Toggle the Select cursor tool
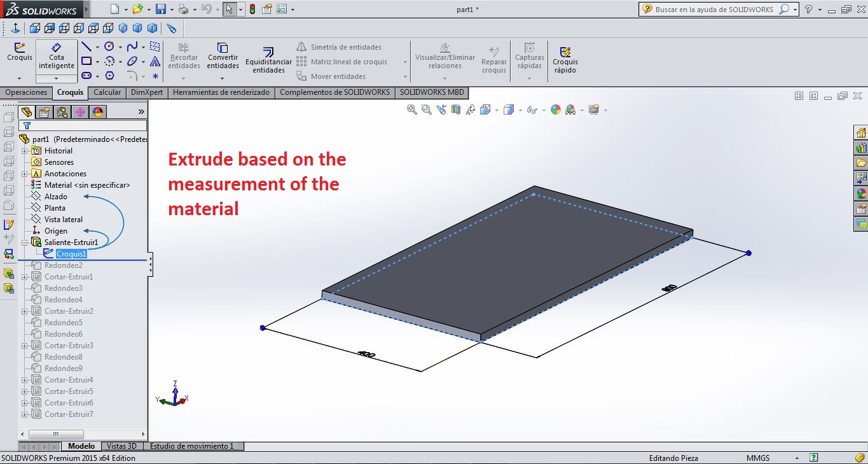This screenshot has width=868, height=464. click(x=230, y=9)
